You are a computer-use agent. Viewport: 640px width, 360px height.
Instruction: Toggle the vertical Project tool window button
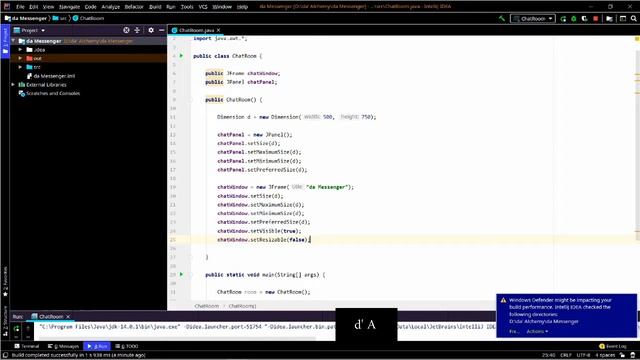[x=5, y=41]
